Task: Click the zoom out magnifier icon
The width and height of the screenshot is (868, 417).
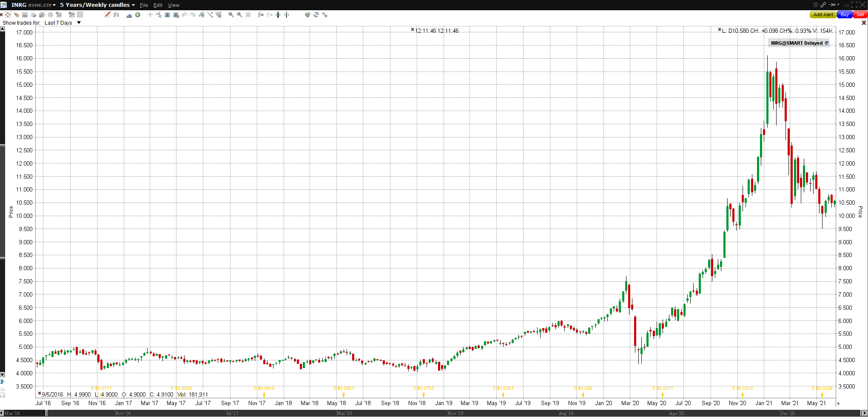Action: click(x=239, y=14)
